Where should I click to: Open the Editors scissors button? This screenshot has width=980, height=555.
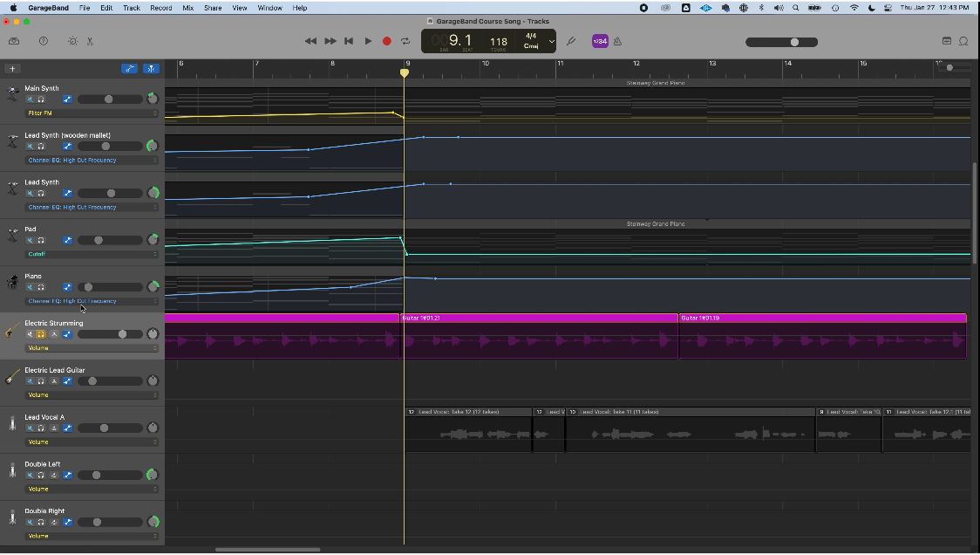pyautogui.click(x=90, y=41)
